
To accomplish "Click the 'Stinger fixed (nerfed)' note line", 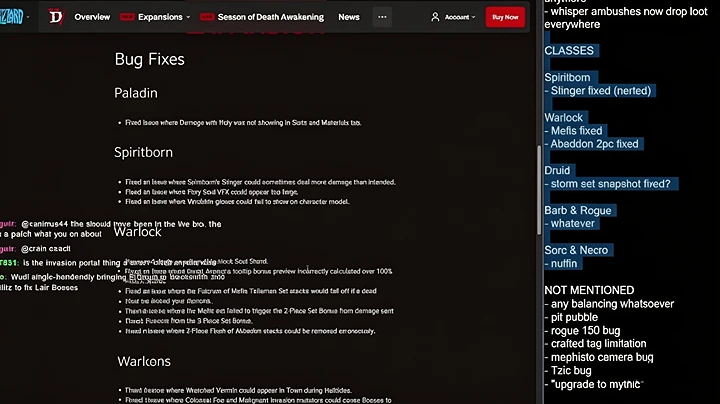I will tap(598, 91).
